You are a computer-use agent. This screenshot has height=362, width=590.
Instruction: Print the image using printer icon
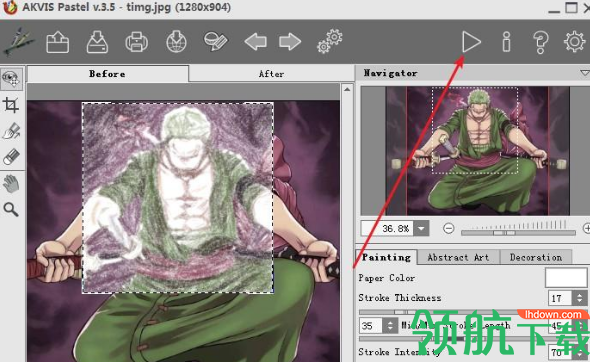click(x=137, y=42)
